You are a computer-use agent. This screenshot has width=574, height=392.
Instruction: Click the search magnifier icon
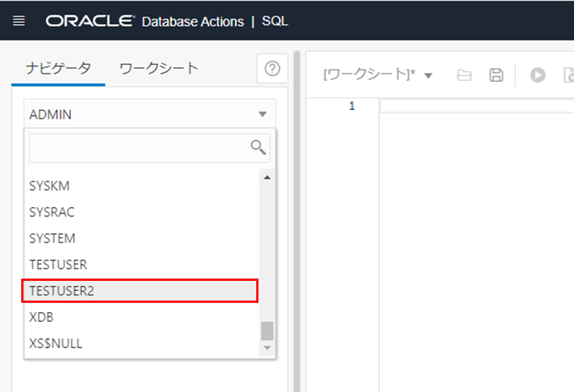coord(258,147)
